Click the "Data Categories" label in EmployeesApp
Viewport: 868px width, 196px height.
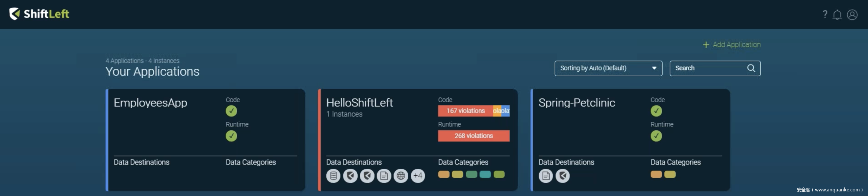click(251, 162)
